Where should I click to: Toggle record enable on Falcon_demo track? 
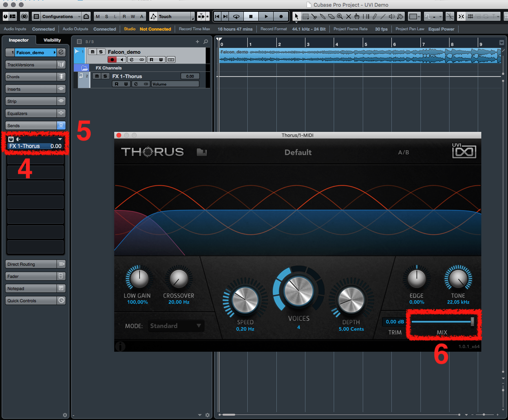click(112, 60)
